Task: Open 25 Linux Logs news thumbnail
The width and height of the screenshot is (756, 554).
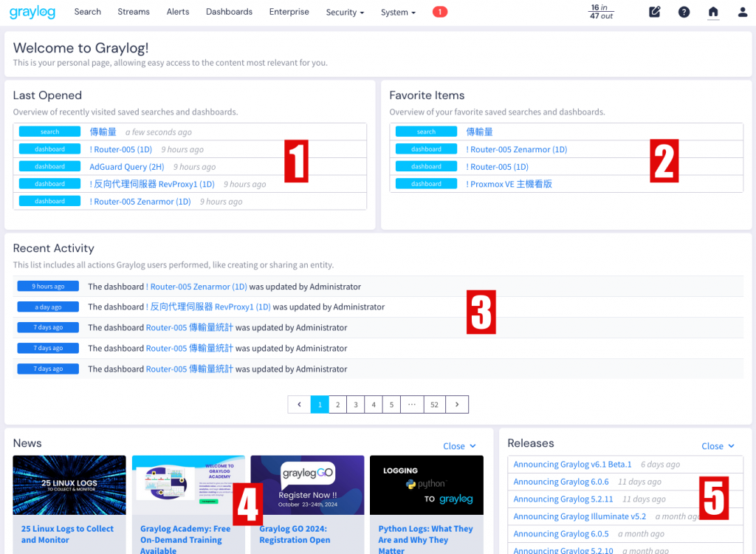Action: (x=69, y=485)
